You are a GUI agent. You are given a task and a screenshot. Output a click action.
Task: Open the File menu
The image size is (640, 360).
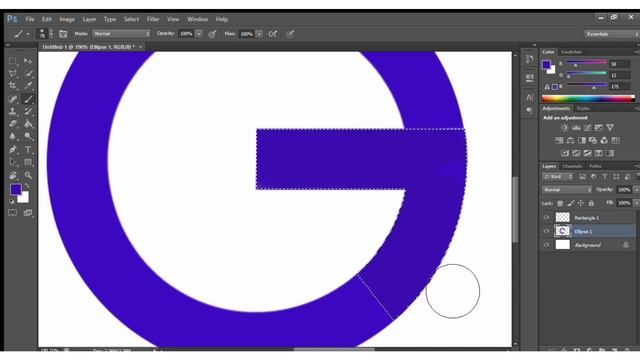(30, 19)
